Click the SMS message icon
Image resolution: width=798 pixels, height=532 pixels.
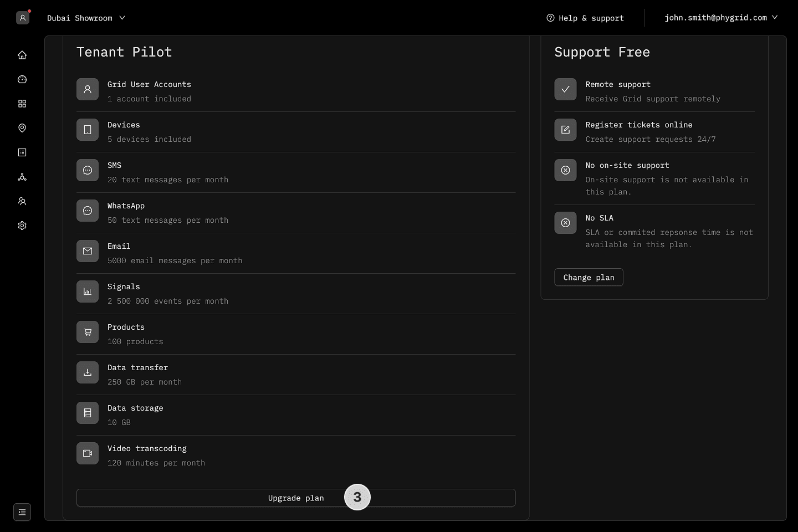click(88, 170)
